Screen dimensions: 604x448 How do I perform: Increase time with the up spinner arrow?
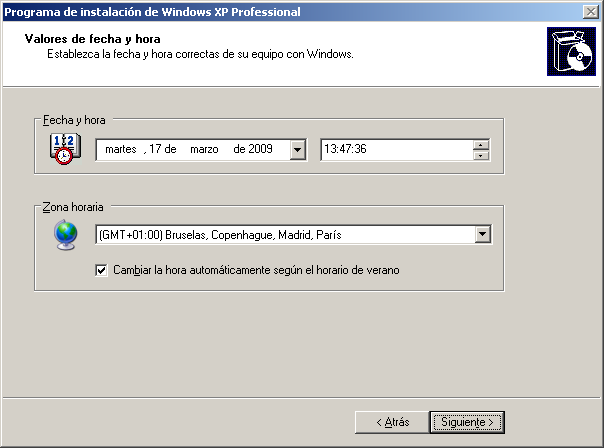click(482, 144)
